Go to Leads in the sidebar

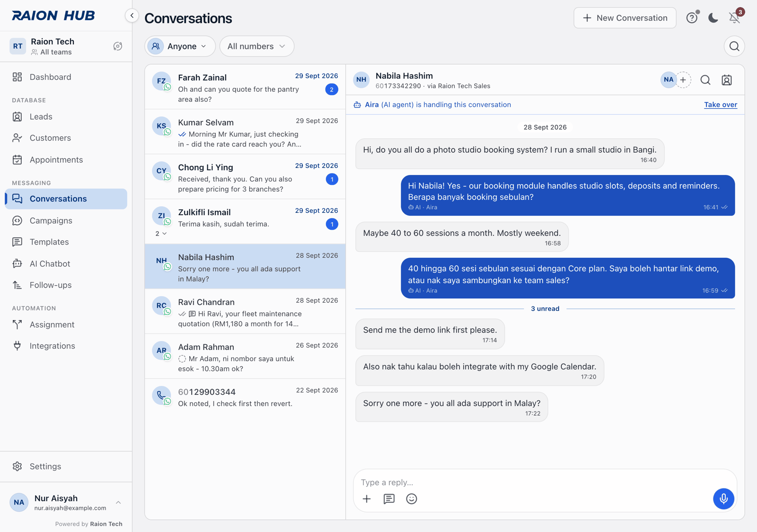tap(66, 117)
